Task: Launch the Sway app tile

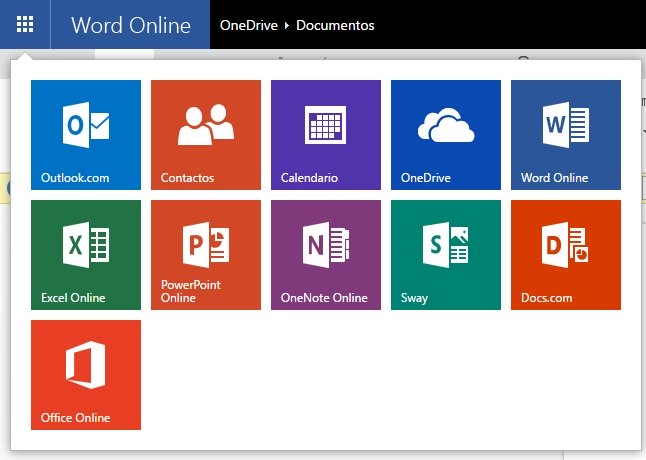Action: pyautogui.click(x=446, y=255)
